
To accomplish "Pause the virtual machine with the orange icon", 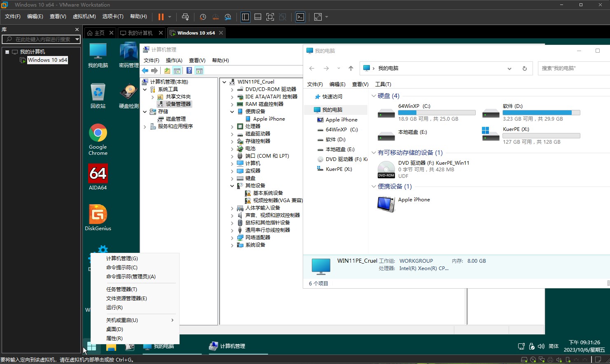I will pyautogui.click(x=161, y=17).
